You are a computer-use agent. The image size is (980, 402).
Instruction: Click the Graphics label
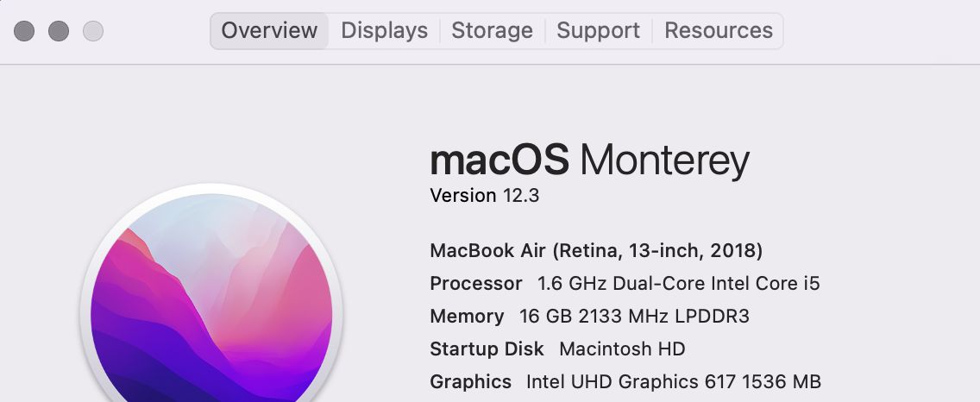pyautogui.click(x=471, y=381)
